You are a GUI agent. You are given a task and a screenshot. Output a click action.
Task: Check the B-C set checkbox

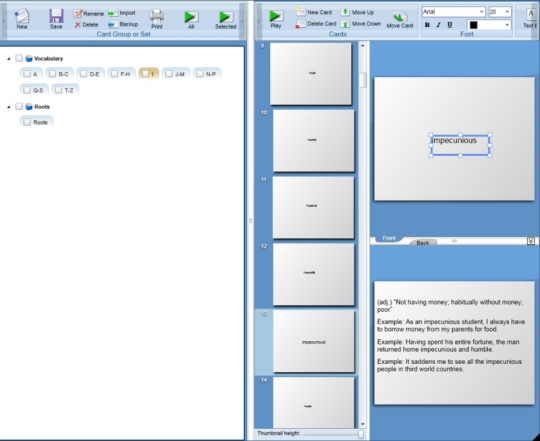[52, 74]
